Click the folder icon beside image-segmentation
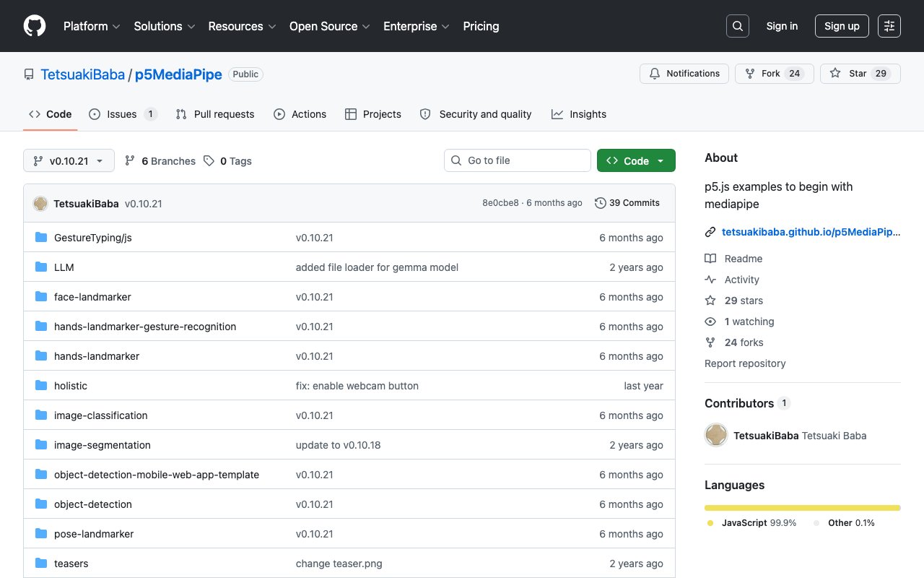The height and width of the screenshot is (578, 924). click(x=41, y=445)
